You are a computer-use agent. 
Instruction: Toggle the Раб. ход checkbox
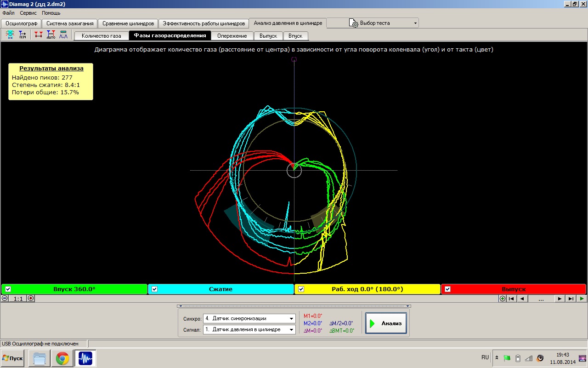click(x=301, y=289)
